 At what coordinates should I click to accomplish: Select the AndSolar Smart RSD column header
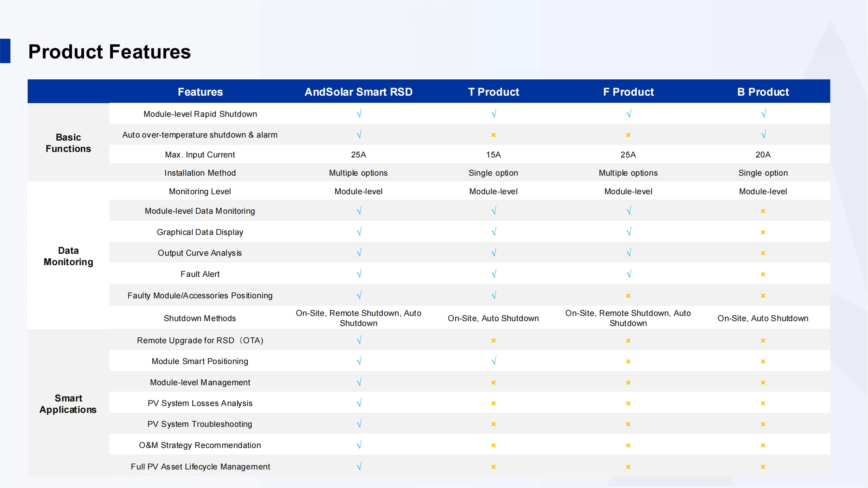(x=359, y=92)
